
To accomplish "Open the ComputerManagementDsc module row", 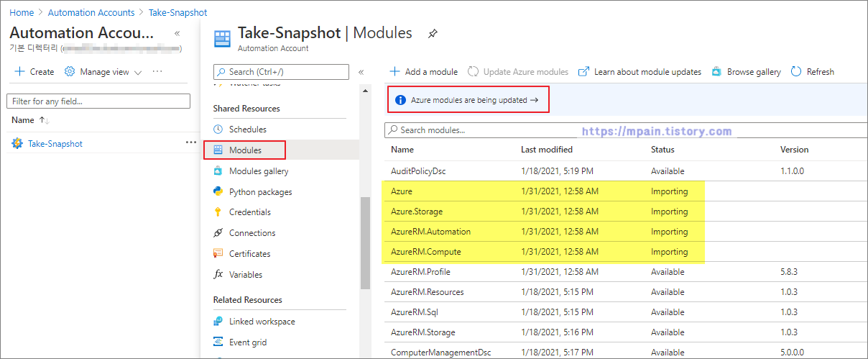I will point(624,351).
